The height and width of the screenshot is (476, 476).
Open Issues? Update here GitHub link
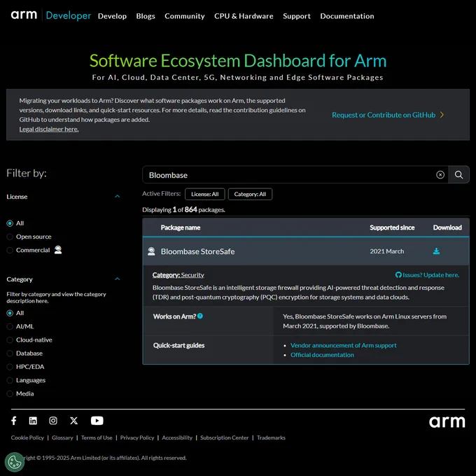click(x=428, y=275)
